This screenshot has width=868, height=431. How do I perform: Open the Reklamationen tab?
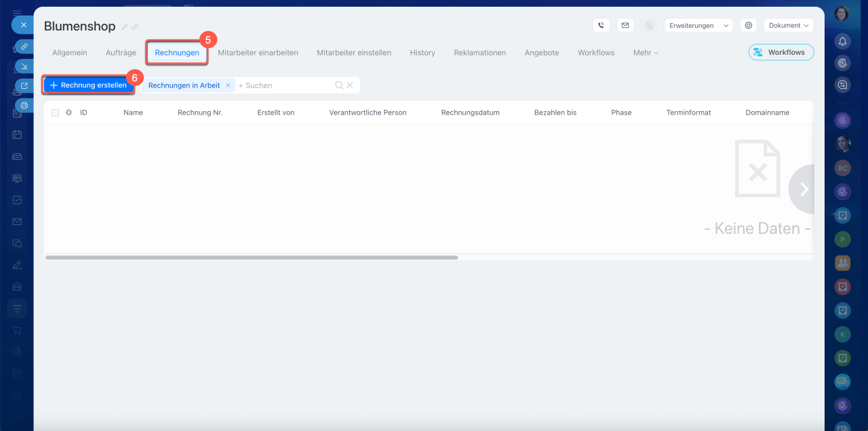479,52
